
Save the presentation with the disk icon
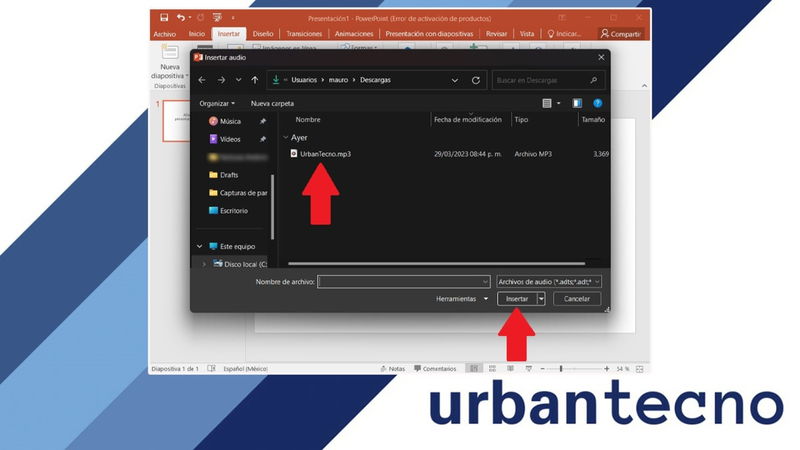[162, 17]
